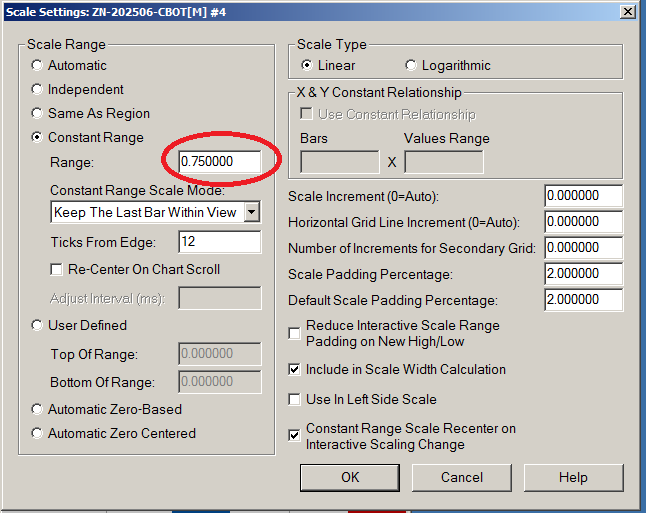Uncheck Include in Scale Width Calculation
Screen dimensions: 646x513
point(295,369)
